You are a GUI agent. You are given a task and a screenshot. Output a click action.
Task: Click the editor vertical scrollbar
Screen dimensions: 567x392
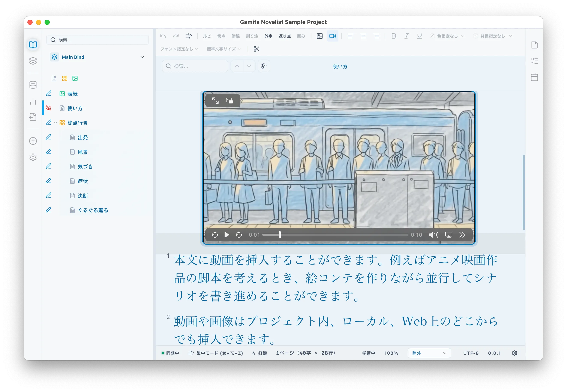[523, 192]
